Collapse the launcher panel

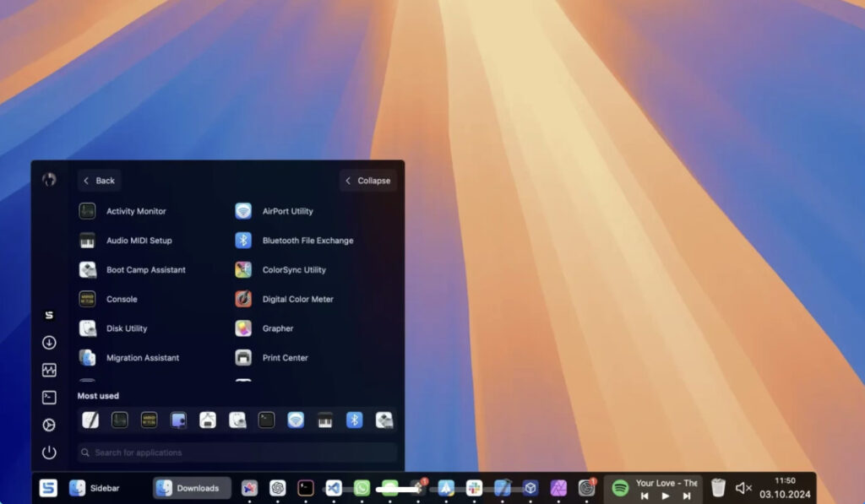pyautogui.click(x=368, y=181)
